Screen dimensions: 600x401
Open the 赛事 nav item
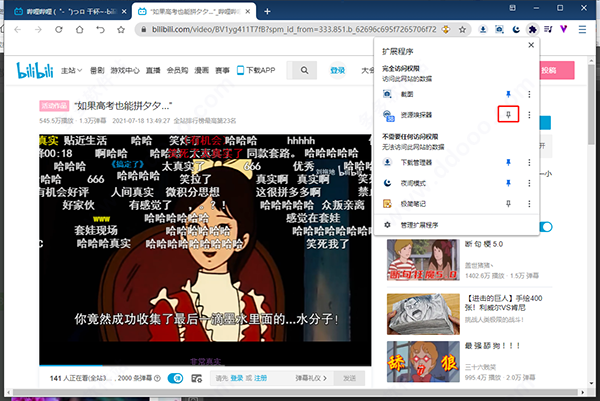pos(222,70)
